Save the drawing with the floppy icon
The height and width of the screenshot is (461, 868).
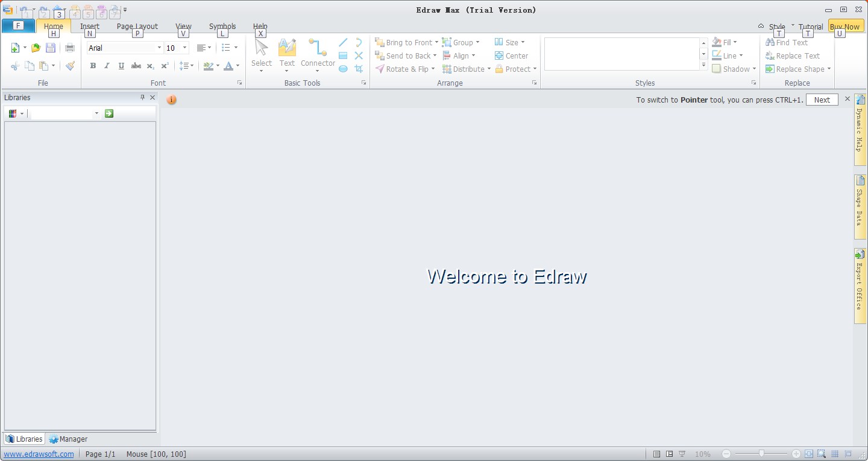51,48
